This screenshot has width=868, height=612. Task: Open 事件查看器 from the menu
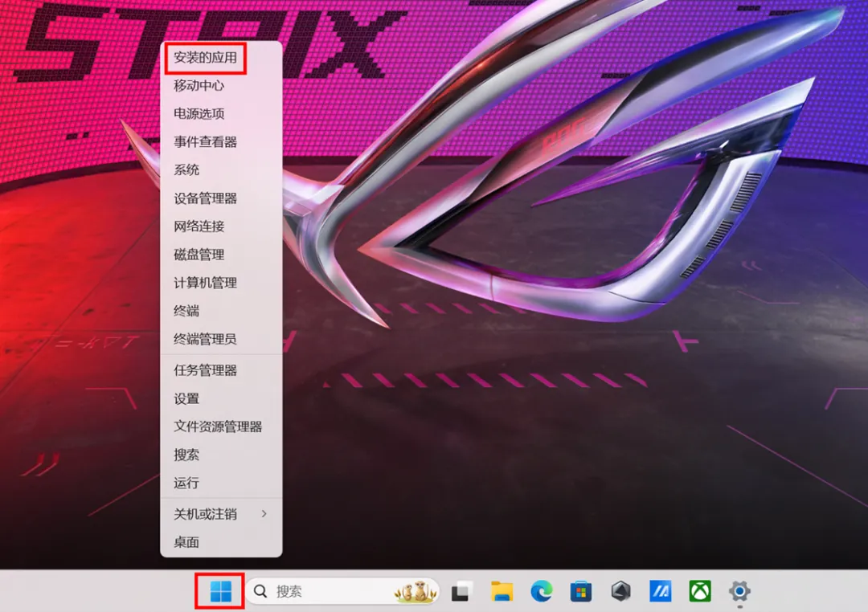pos(221,142)
